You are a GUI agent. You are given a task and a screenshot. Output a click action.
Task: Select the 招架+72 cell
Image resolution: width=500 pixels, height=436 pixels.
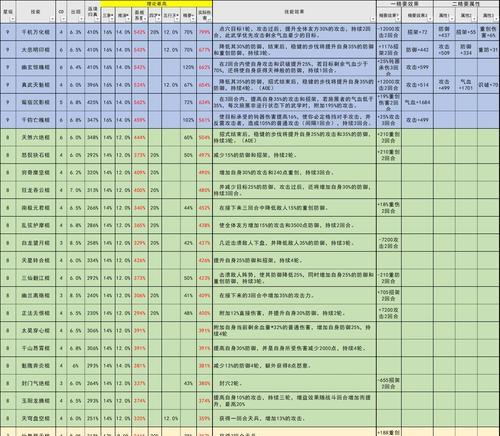tap(417, 32)
